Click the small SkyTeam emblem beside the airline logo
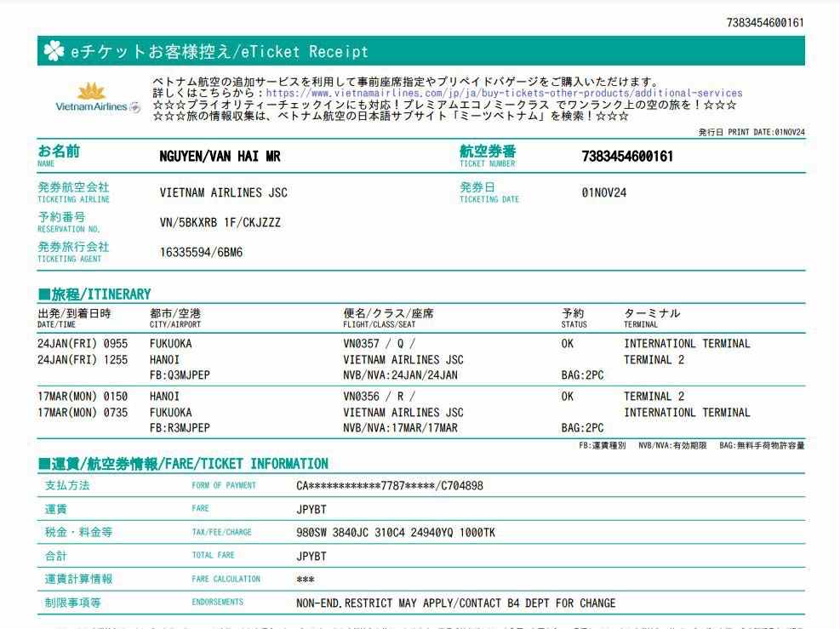Image resolution: width=840 pixels, height=629 pixels. [x=135, y=107]
